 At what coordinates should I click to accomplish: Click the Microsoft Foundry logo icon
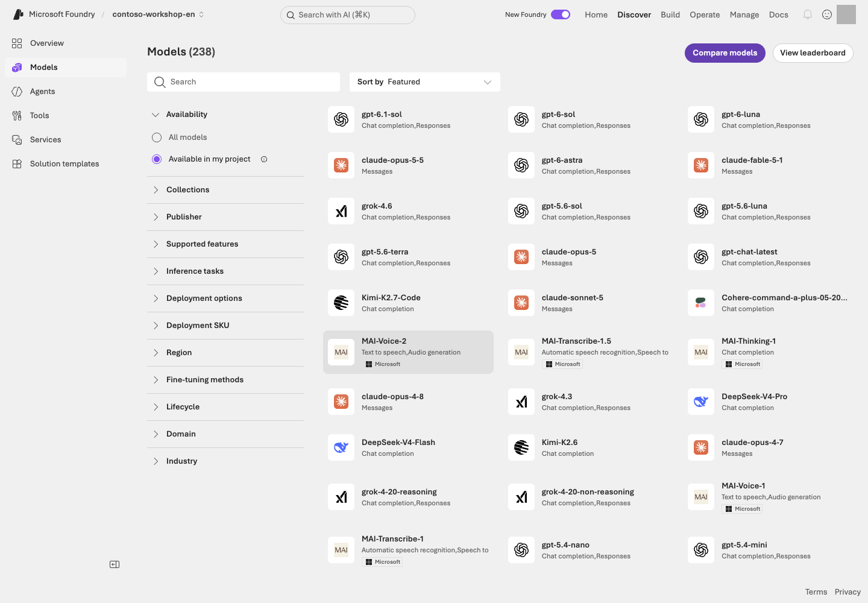point(18,14)
